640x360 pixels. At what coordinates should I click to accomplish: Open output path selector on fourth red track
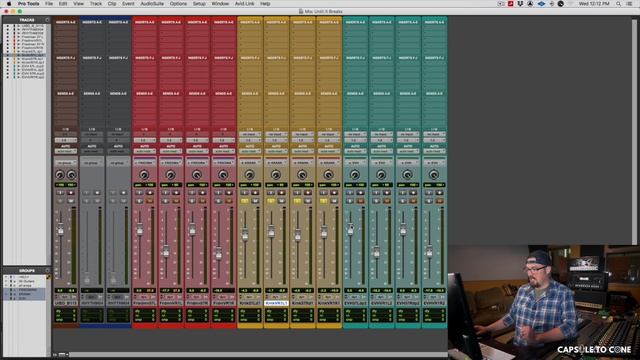[224, 140]
